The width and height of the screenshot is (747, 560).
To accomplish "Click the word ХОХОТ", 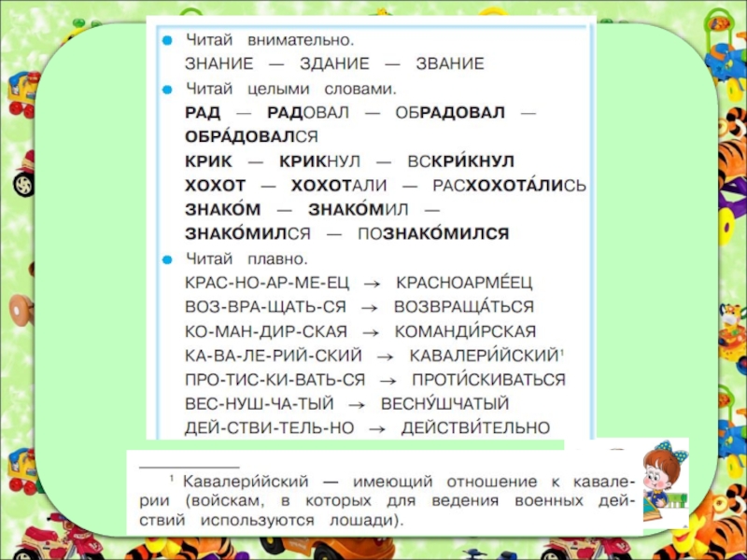I will (x=216, y=186).
